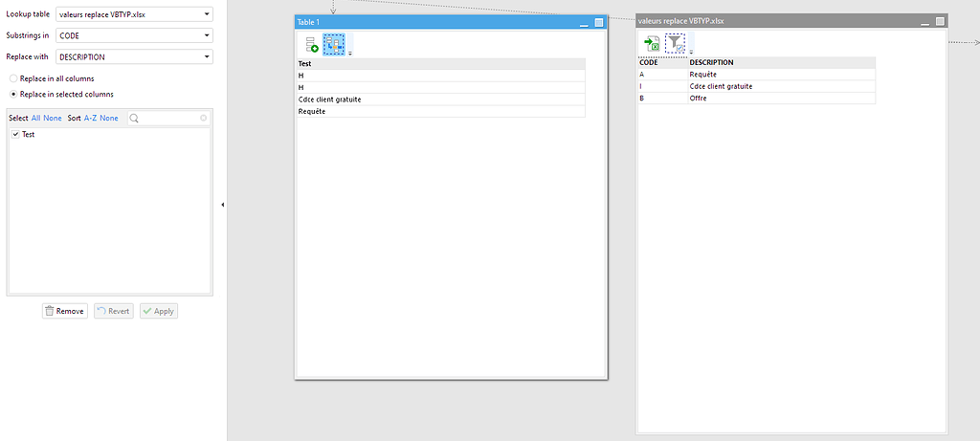980x441 pixels.
Task: Select 'Offre' description cell
Action: [781, 99]
